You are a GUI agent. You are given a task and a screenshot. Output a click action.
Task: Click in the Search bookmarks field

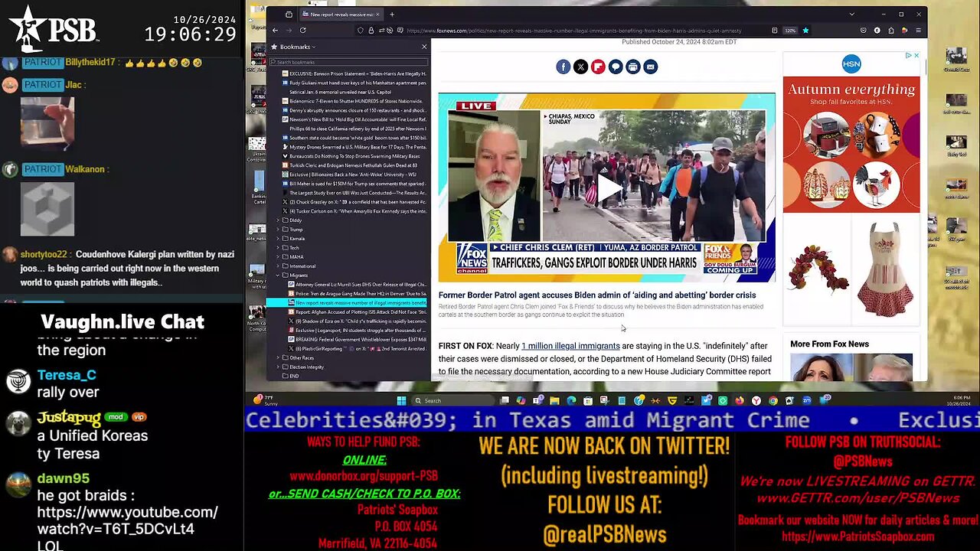tap(348, 62)
